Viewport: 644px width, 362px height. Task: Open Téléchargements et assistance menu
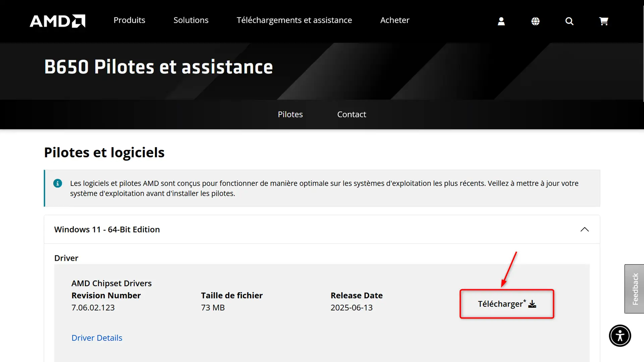(x=294, y=20)
